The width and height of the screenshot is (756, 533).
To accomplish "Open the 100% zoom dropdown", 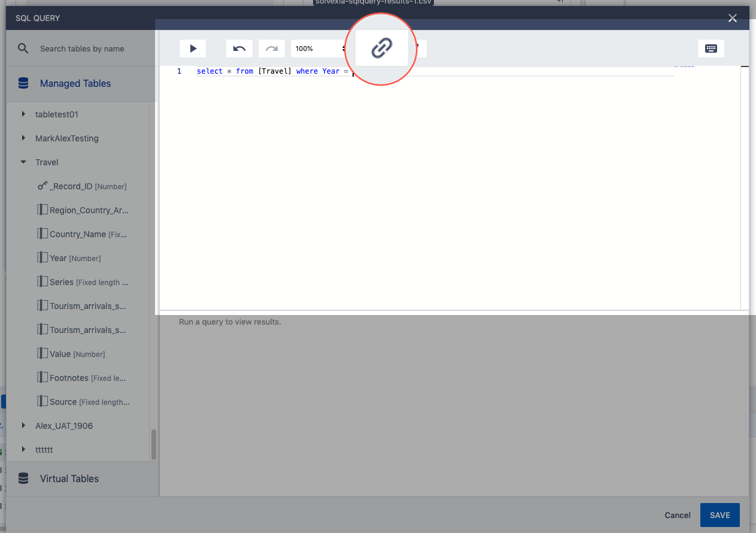I will [x=319, y=49].
